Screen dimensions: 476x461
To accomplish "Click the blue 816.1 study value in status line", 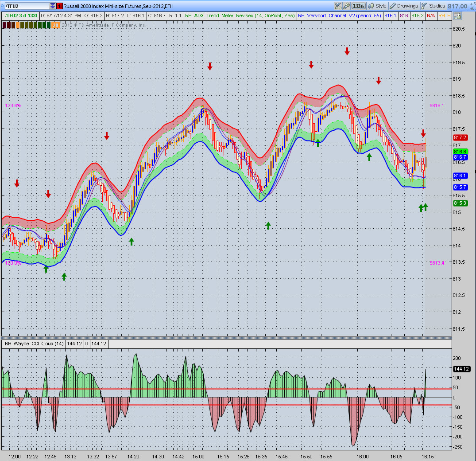I will [391, 16].
